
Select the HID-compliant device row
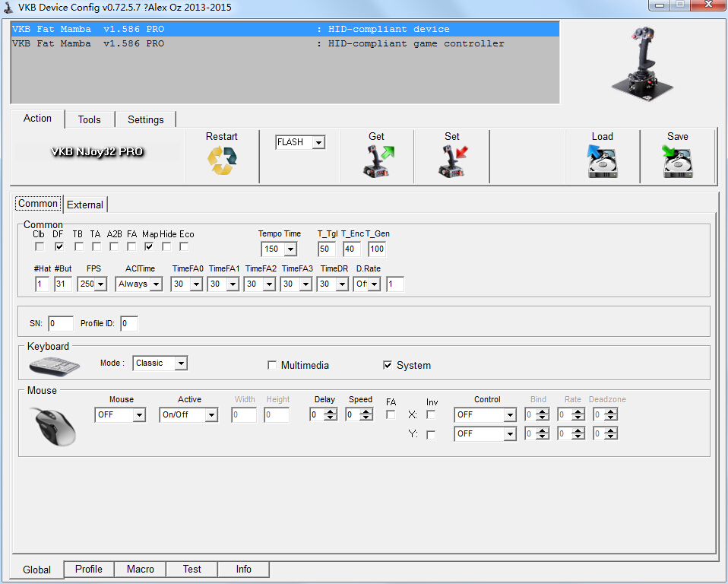(x=285, y=29)
